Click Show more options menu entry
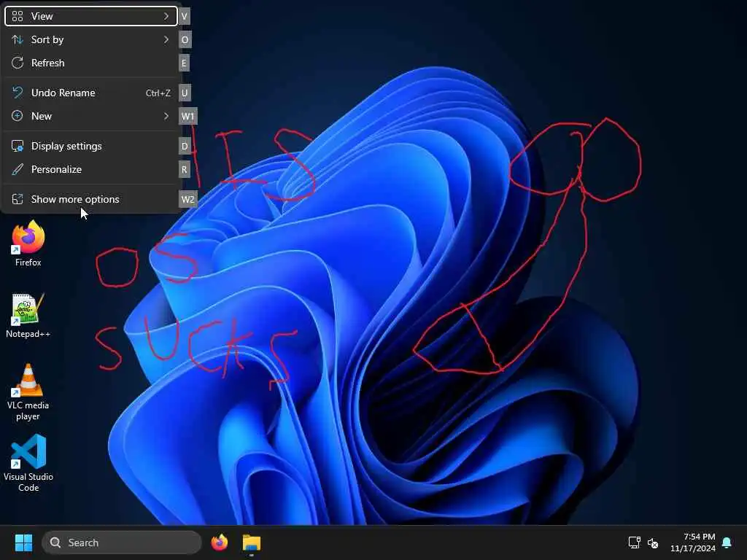 point(91,200)
